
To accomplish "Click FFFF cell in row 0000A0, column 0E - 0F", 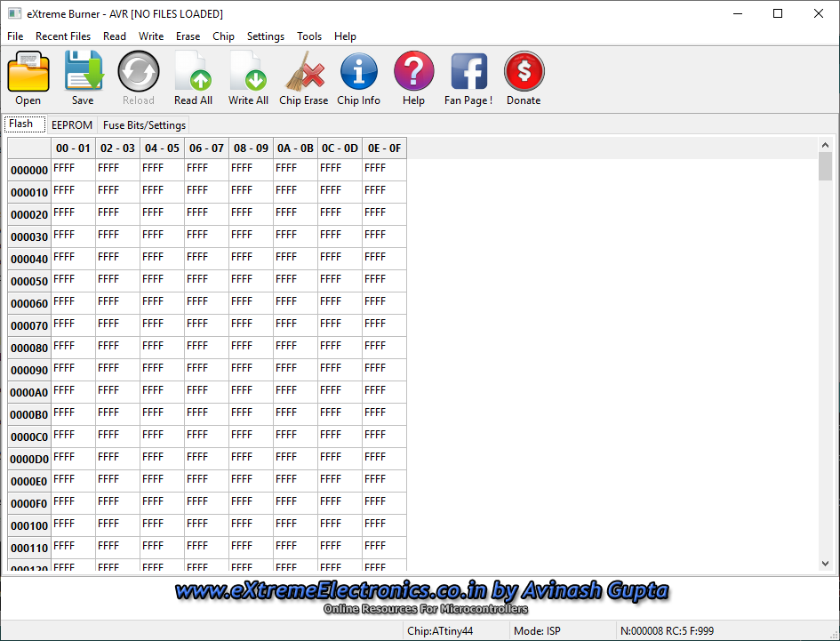I will coord(385,392).
